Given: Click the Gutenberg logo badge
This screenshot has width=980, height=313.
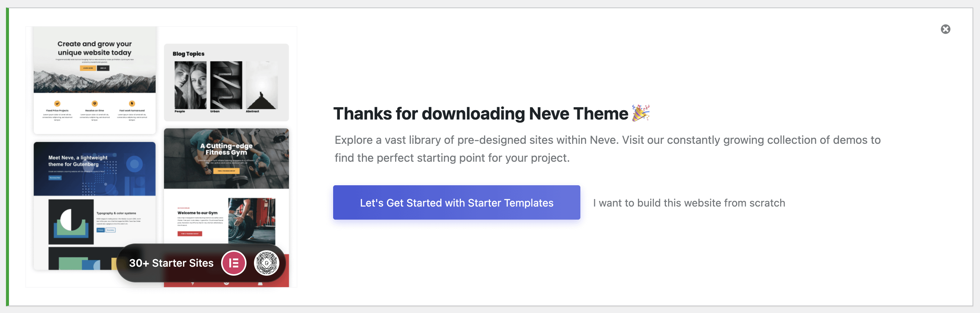Looking at the screenshot, I should click(x=266, y=263).
